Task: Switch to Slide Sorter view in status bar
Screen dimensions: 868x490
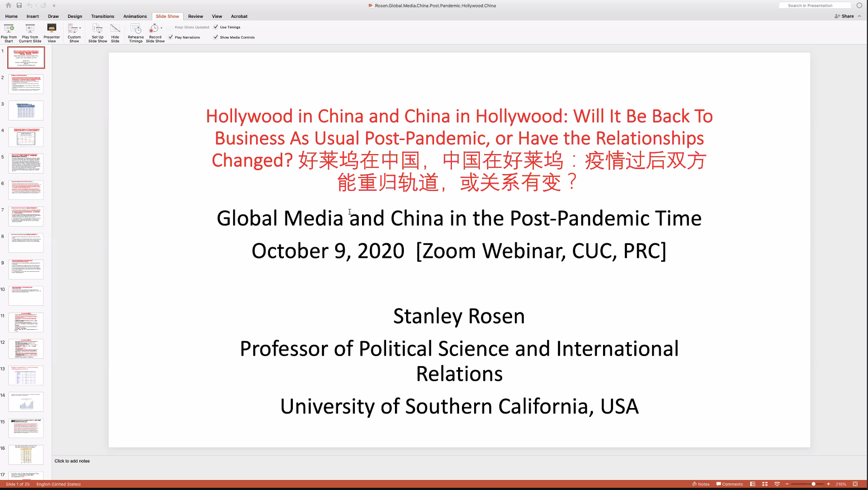Action: [765, 484]
